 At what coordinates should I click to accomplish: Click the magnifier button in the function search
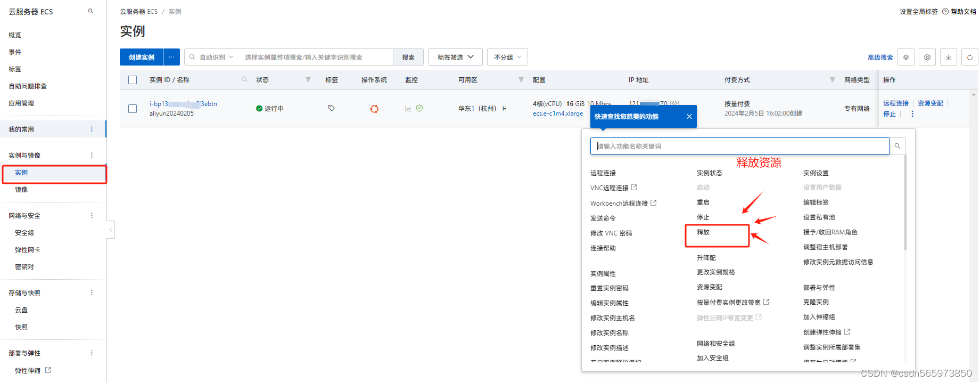(x=897, y=146)
